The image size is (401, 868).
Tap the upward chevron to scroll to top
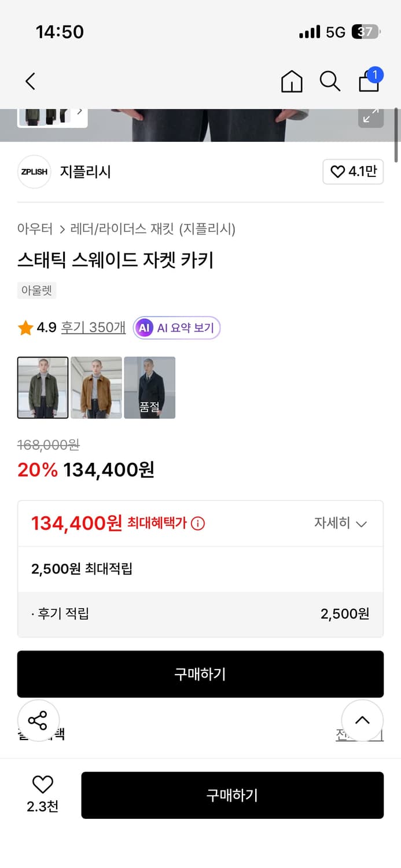click(x=362, y=720)
